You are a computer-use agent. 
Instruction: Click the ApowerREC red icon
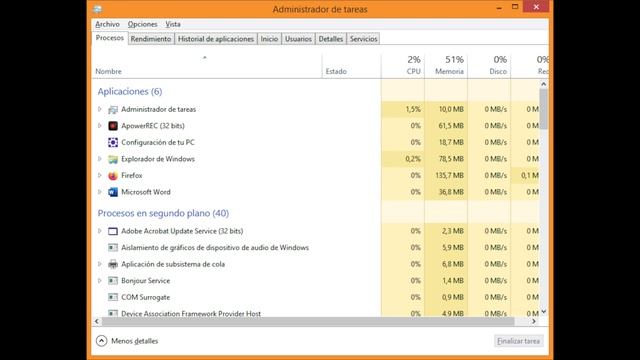pyautogui.click(x=113, y=126)
